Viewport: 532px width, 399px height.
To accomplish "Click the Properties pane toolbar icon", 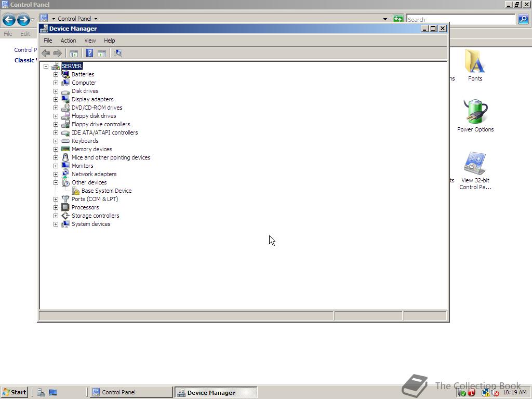I will [102, 53].
